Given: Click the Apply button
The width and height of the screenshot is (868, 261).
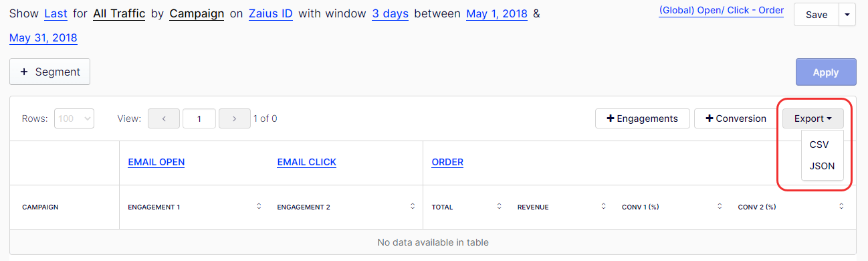Looking at the screenshot, I should 826,72.
